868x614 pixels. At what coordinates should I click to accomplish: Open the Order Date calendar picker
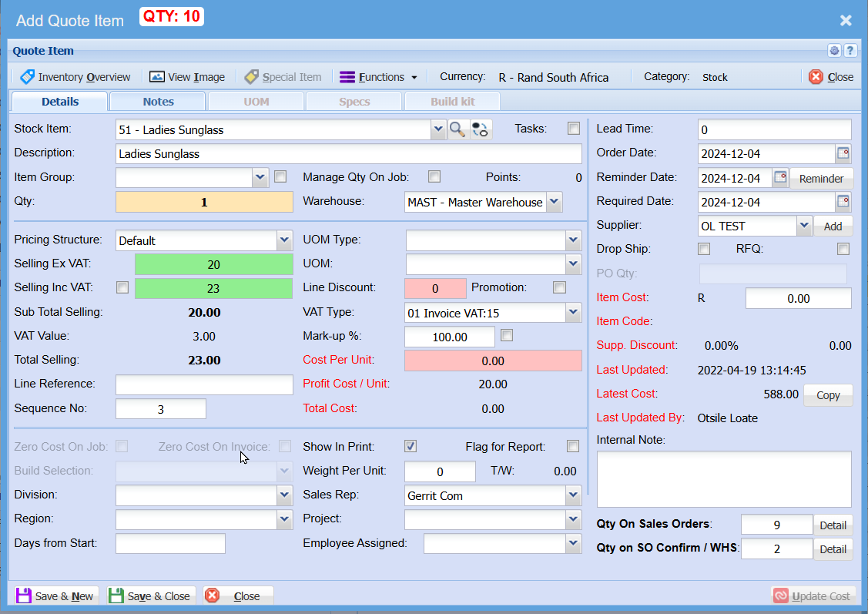(x=843, y=153)
